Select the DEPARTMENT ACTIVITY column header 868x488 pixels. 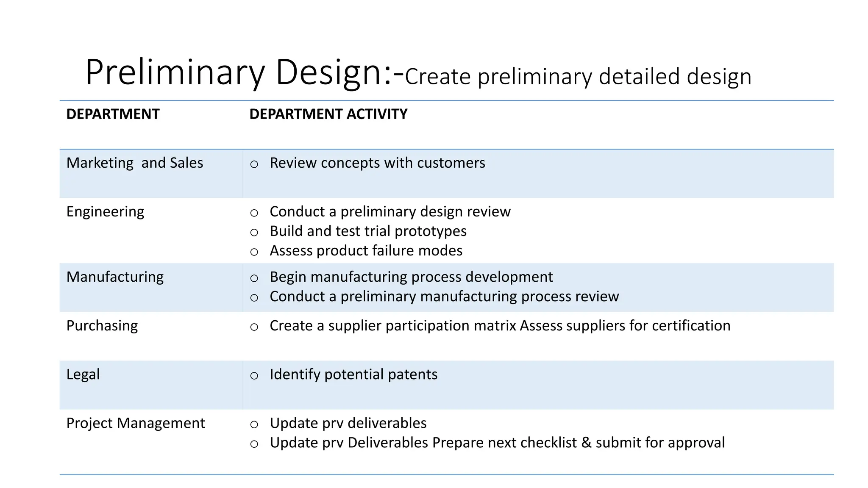tap(328, 114)
